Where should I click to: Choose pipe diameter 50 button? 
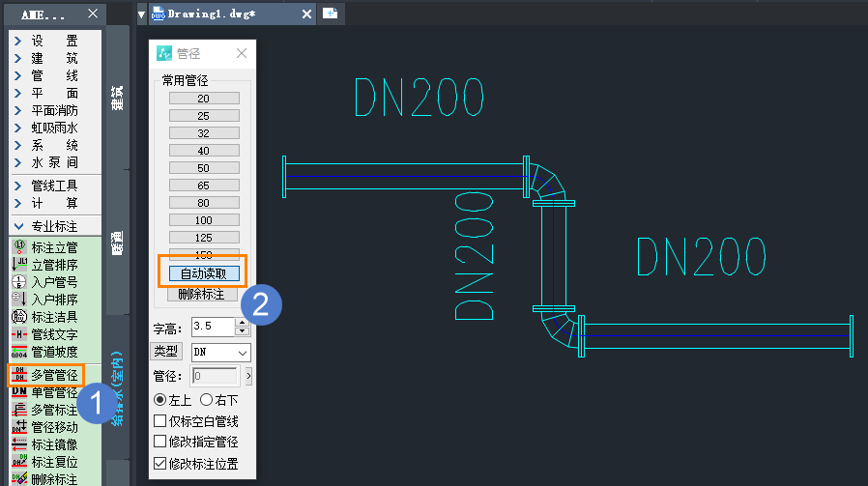click(x=204, y=168)
